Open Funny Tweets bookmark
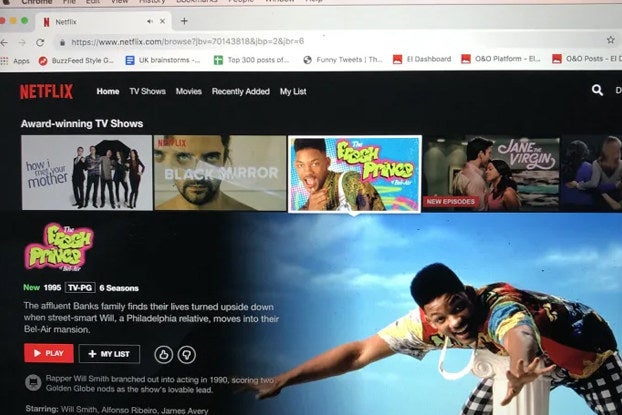622x415 pixels. (x=343, y=60)
